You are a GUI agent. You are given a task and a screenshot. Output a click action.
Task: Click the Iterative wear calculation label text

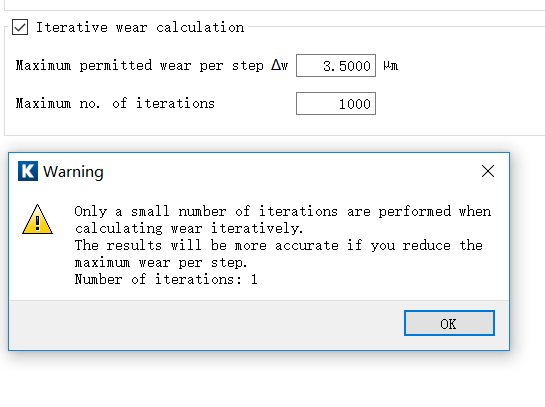point(140,27)
